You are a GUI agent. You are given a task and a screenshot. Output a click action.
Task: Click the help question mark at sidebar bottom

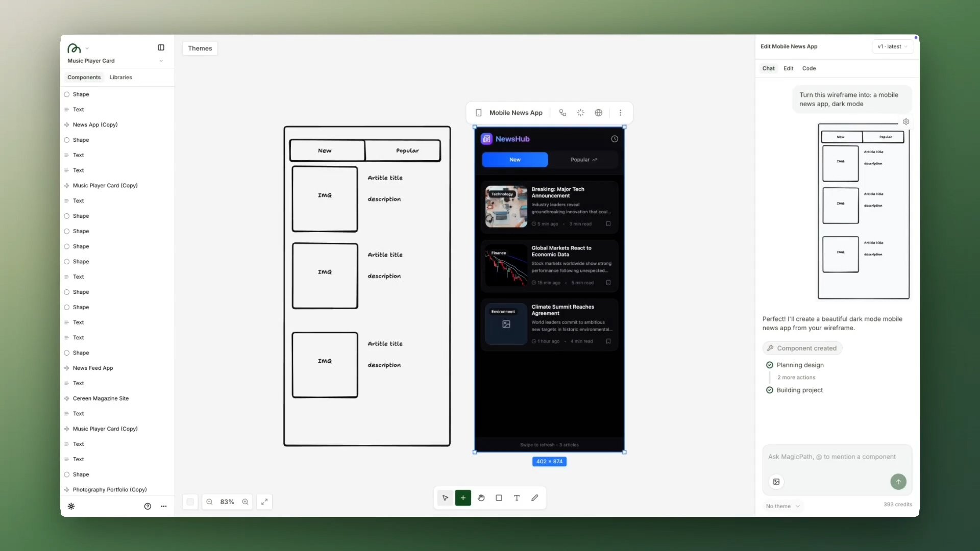148,506
